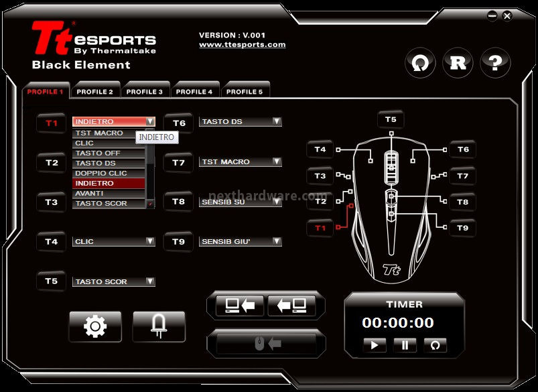Choose TASTO SCOR in the open T1 list

[109, 203]
